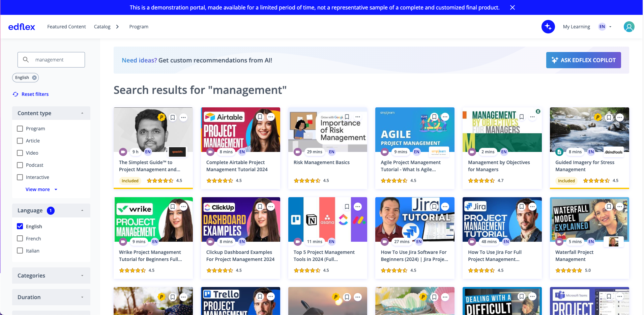Bookmark Agile Project Management Tutorial
This screenshot has height=315, width=644.
pyautogui.click(x=434, y=117)
